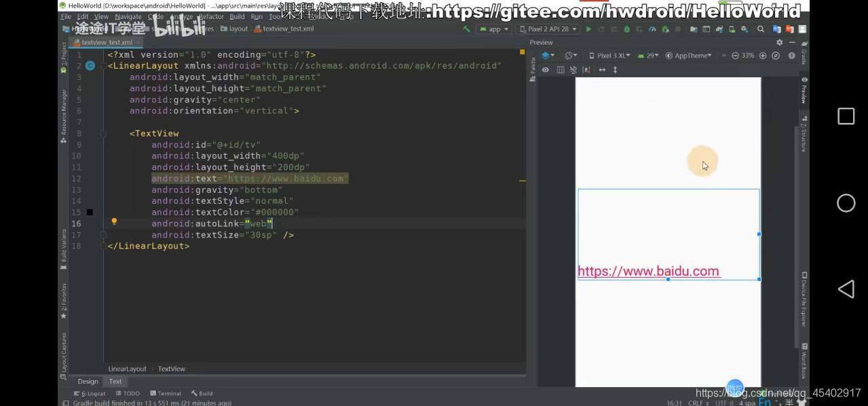Open the AppTheme dropdown in preview
868x406 pixels.
690,56
